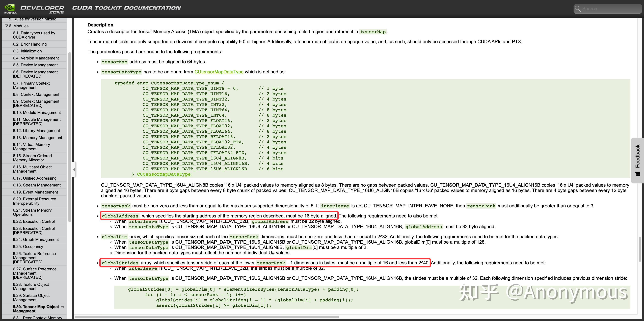Select 6.24. Graph Management in sidebar
The image size is (644, 321).
[x=36, y=240]
